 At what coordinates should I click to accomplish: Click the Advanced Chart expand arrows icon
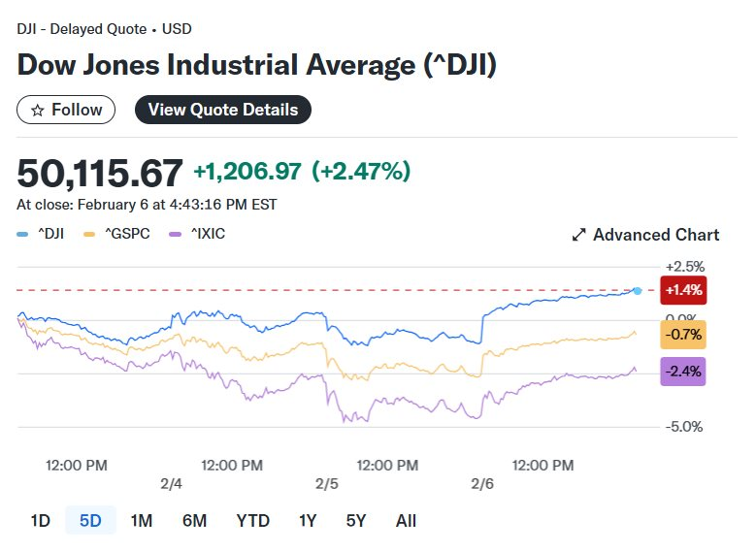(579, 235)
